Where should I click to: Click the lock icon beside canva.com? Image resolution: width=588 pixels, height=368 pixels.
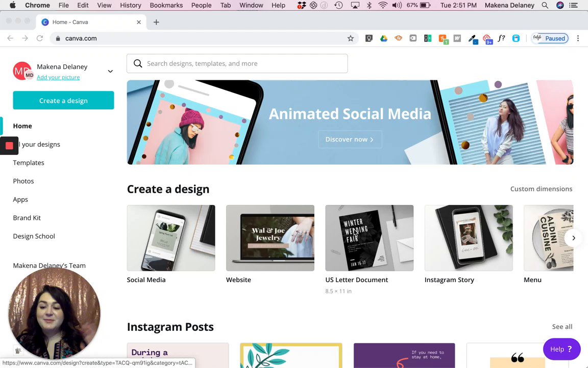(x=58, y=38)
